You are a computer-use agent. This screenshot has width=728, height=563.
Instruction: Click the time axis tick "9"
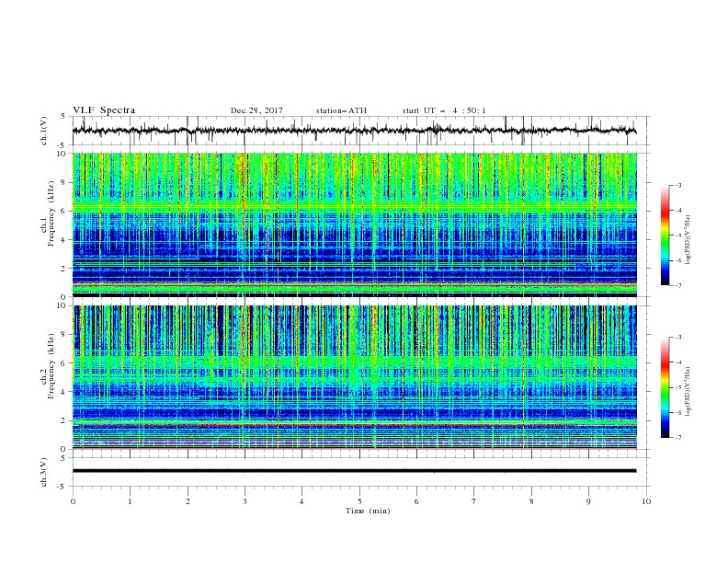click(588, 501)
